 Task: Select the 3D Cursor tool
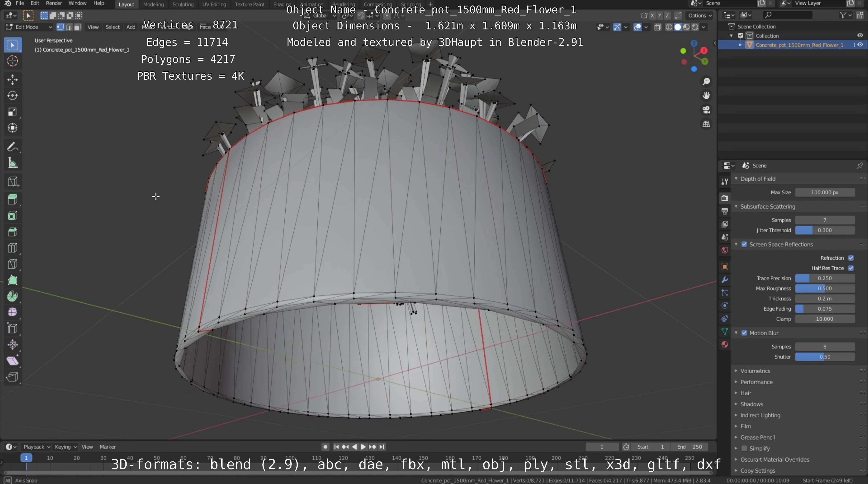click(12, 61)
